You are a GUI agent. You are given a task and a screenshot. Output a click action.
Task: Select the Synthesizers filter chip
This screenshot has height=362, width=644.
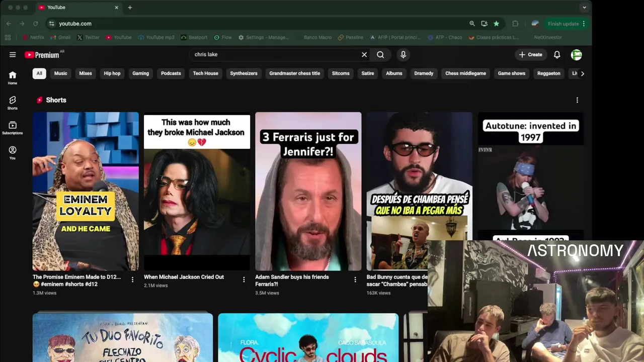coord(244,73)
